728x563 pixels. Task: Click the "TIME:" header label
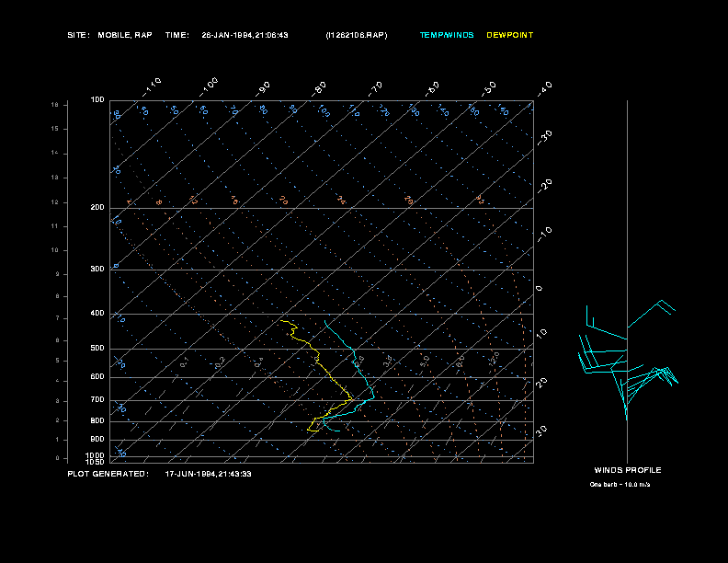coord(176,35)
